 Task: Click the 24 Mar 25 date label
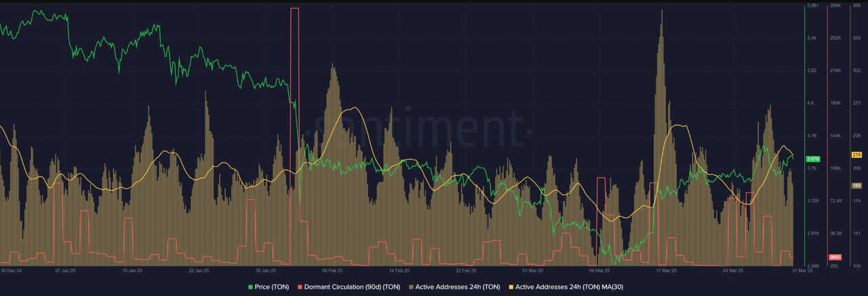pos(733,271)
